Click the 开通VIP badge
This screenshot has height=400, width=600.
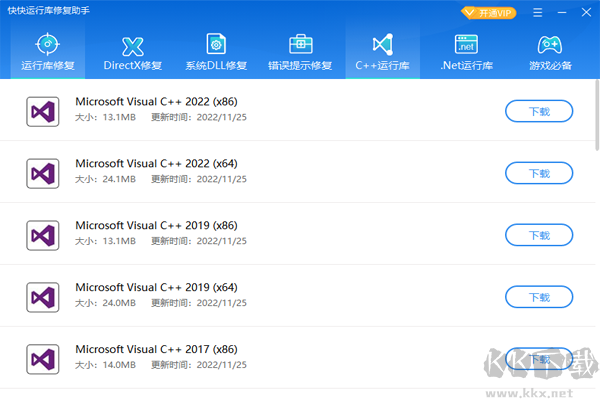[488, 13]
